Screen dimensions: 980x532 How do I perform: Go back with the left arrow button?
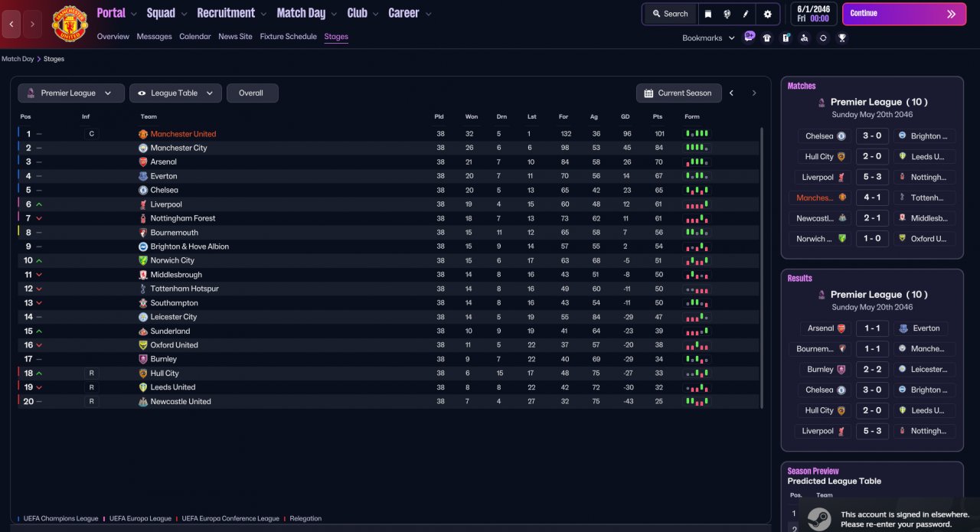[x=11, y=24]
